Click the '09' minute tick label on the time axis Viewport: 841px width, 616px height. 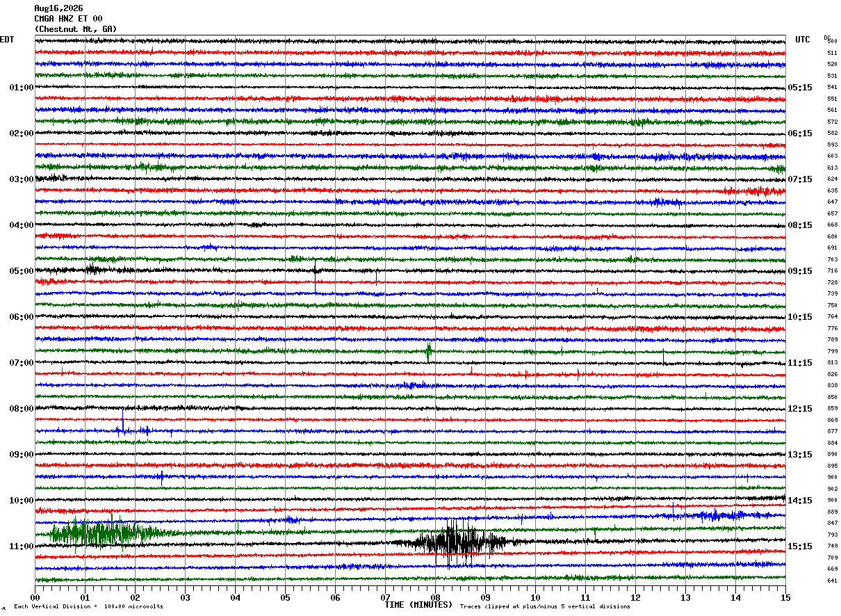pos(485,597)
